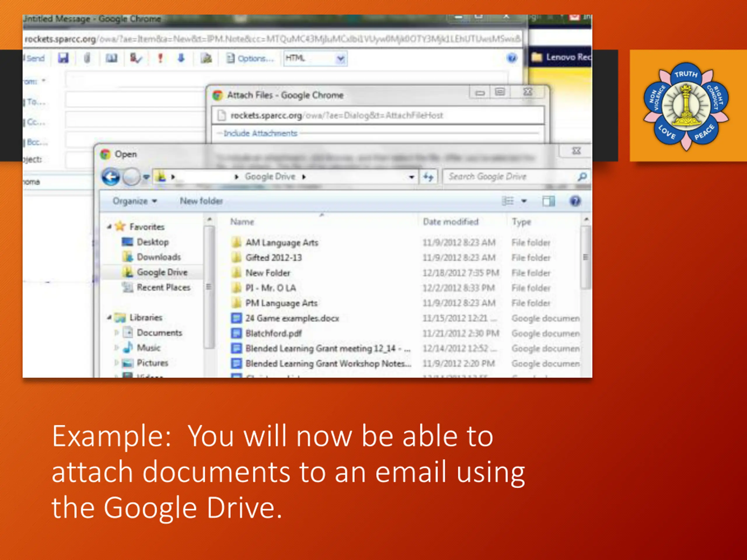Click the blue help icon in the message toolbar
747x560 pixels.
coord(512,58)
